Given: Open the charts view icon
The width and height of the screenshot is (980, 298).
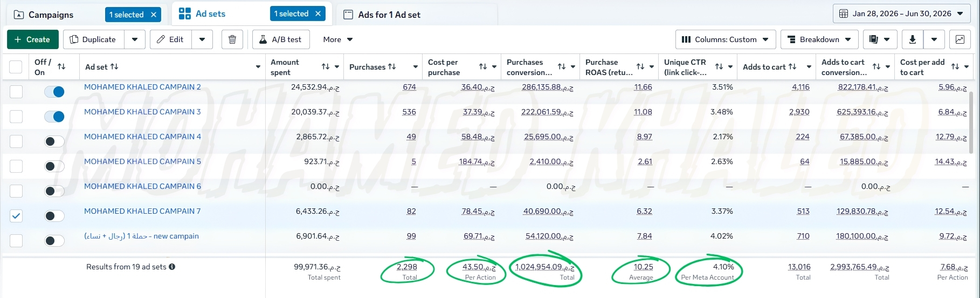Looking at the screenshot, I should pyautogui.click(x=960, y=39).
